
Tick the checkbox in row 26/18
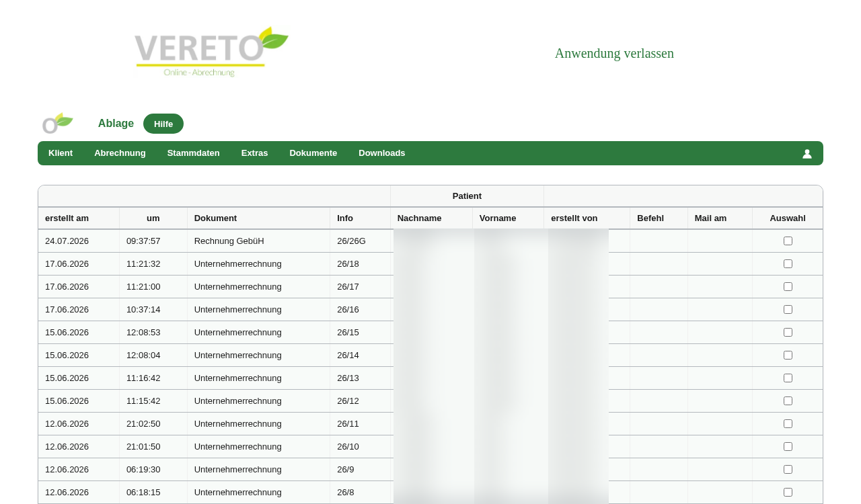tap(788, 264)
